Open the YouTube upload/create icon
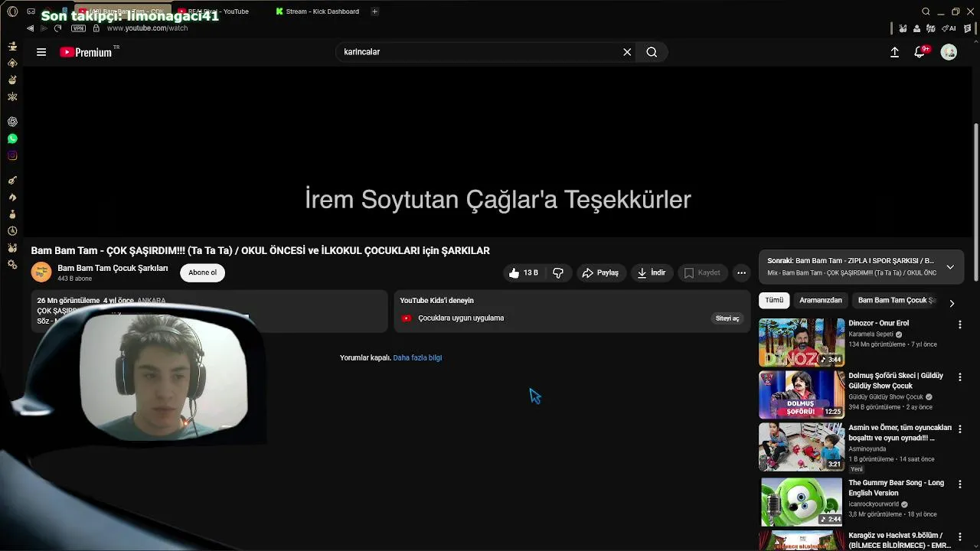 point(894,52)
